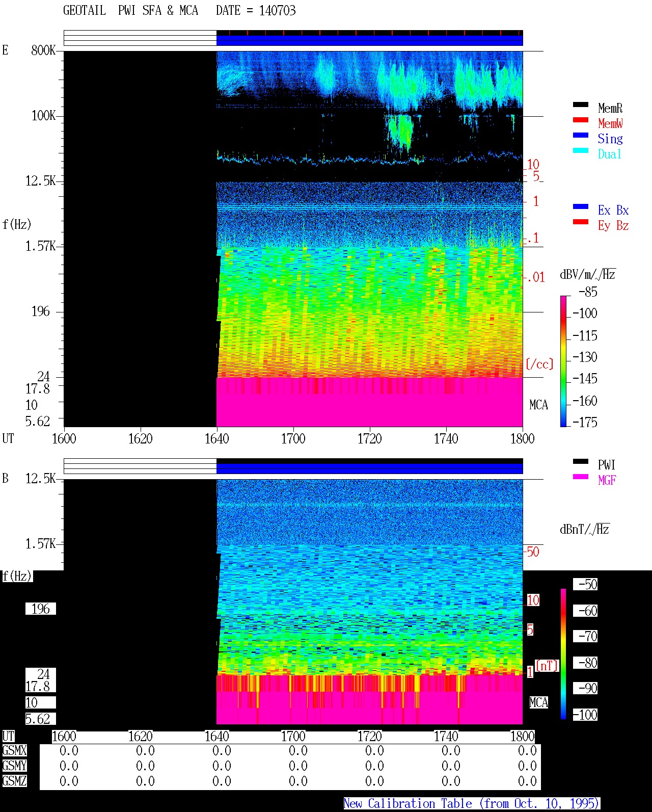
Task: Click the 1720 UT label under magnetic spectrogram
Action: pos(369,736)
